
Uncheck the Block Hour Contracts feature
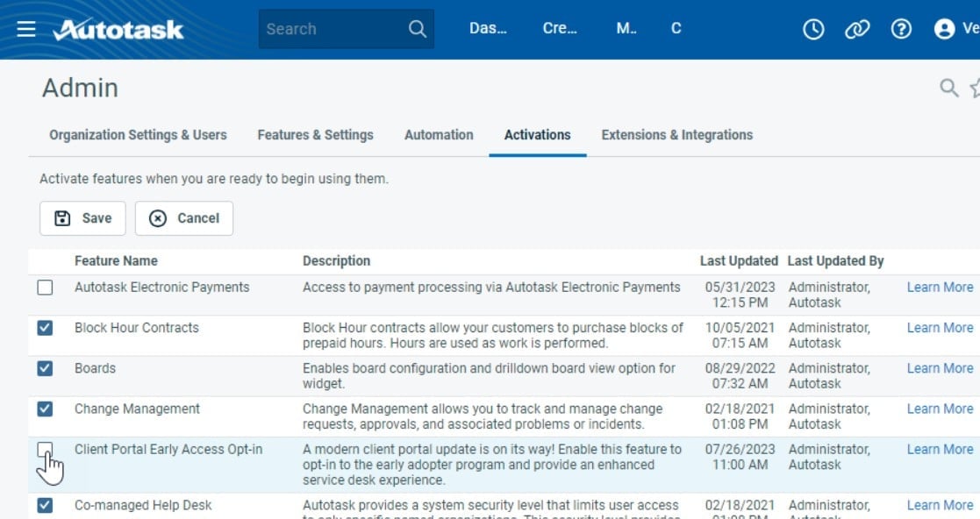(x=45, y=328)
